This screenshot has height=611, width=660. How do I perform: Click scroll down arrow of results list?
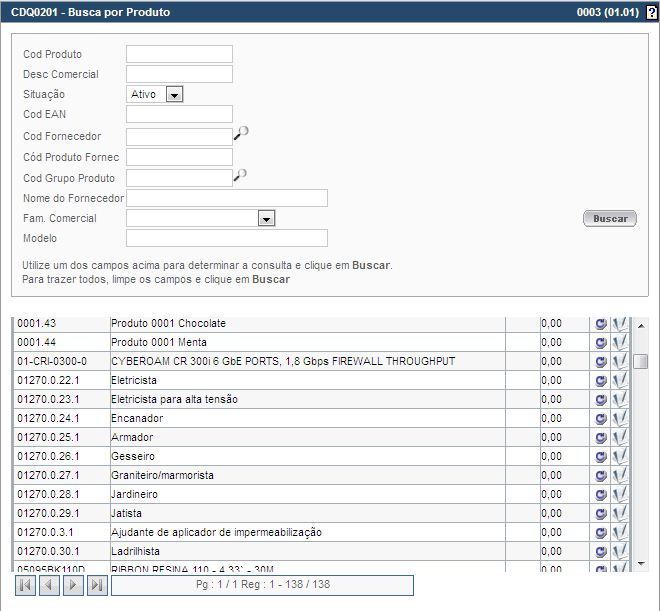[641, 564]
